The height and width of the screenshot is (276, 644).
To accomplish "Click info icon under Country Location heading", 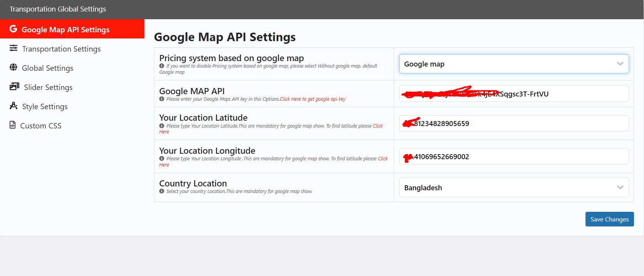I will click(x=162, y=191).
